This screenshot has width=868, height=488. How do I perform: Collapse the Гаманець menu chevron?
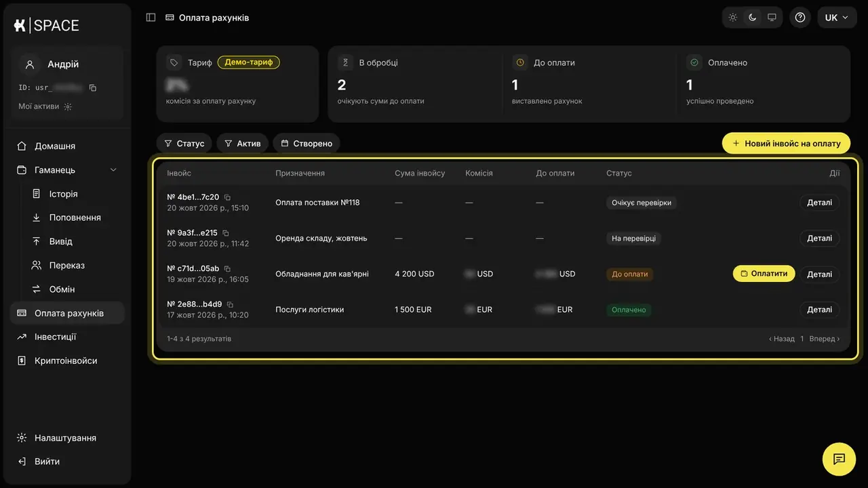[113, 170]
